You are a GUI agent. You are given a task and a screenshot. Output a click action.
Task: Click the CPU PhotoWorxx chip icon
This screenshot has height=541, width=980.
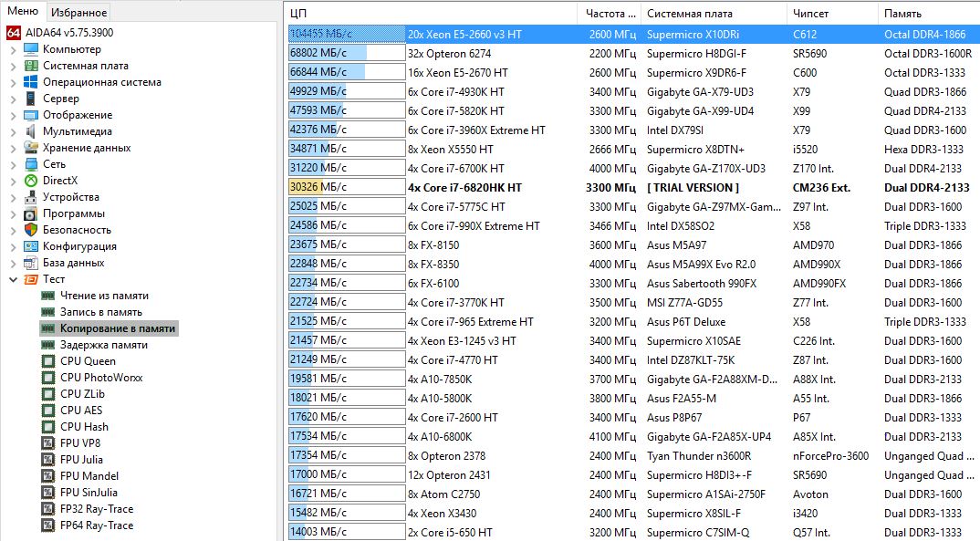[x=48, y=378]
